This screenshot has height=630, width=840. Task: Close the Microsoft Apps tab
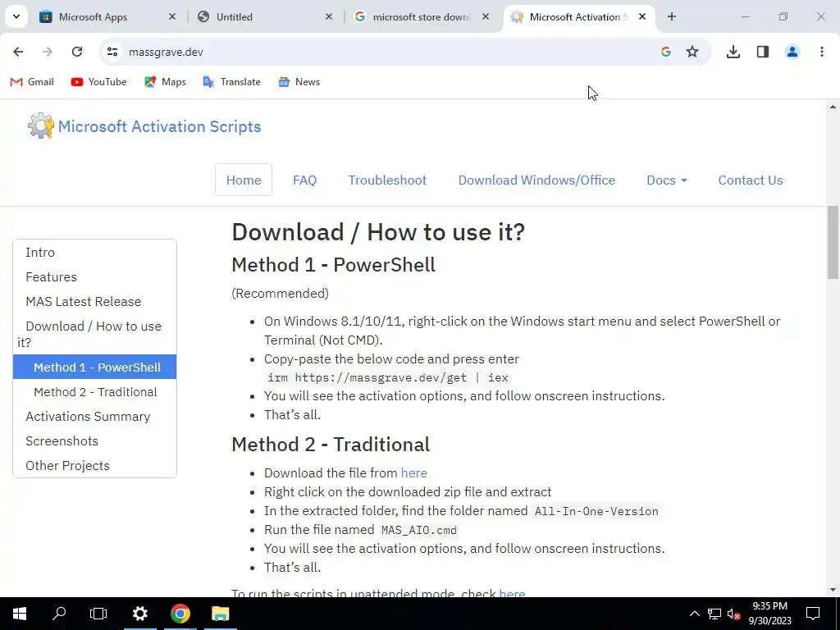point(172,16)
